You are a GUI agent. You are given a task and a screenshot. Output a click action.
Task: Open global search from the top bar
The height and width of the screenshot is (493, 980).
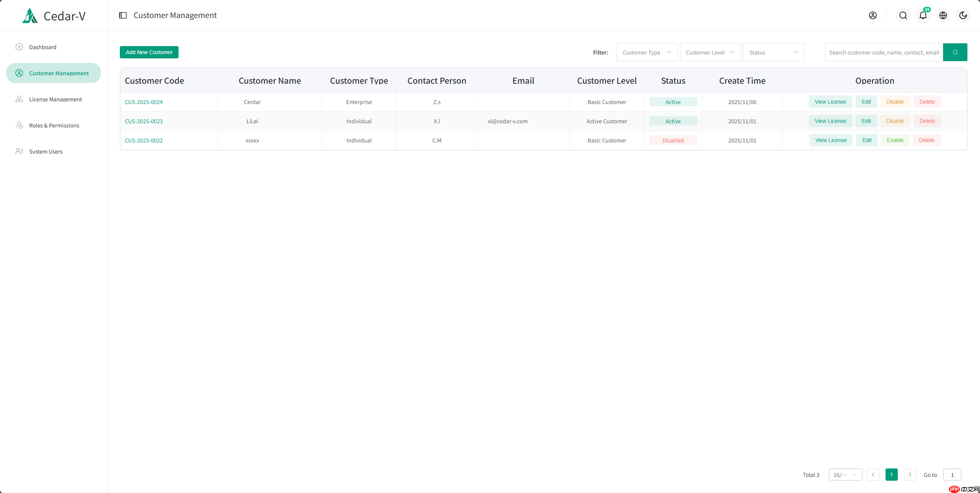point(903,15)
